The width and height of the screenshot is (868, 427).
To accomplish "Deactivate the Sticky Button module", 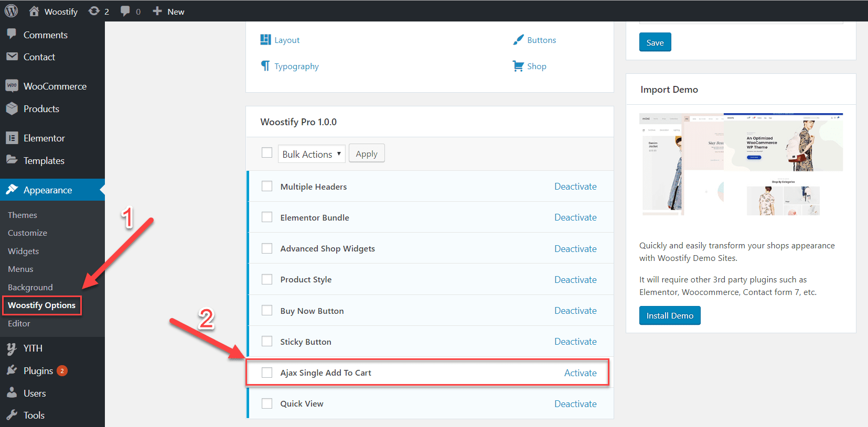I will [575, 342].
